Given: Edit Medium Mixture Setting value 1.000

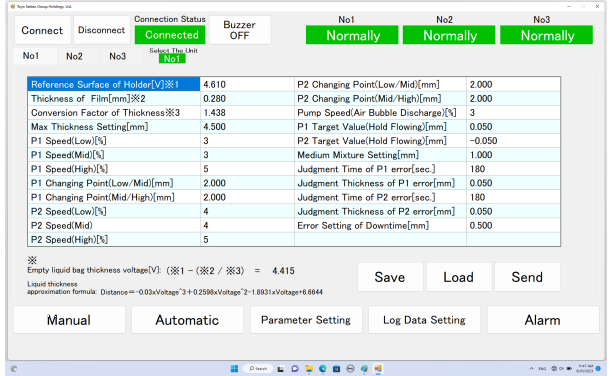Looking at the screenshot, I should point(513,155).
